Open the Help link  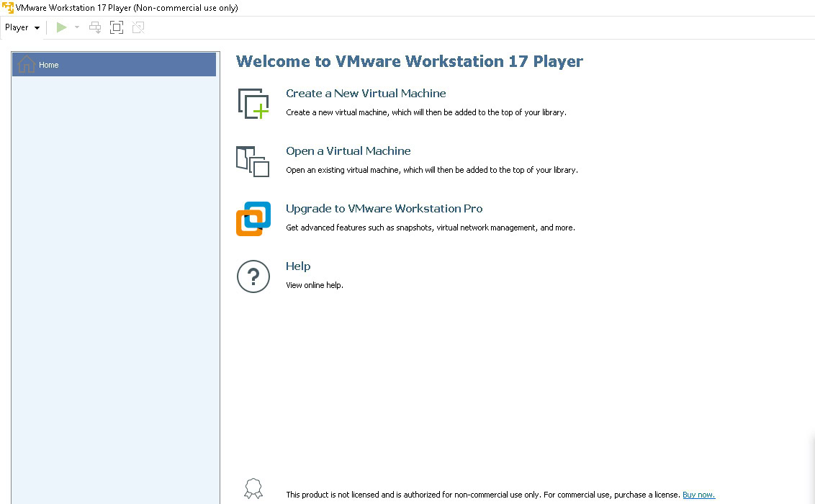(298, 266)
